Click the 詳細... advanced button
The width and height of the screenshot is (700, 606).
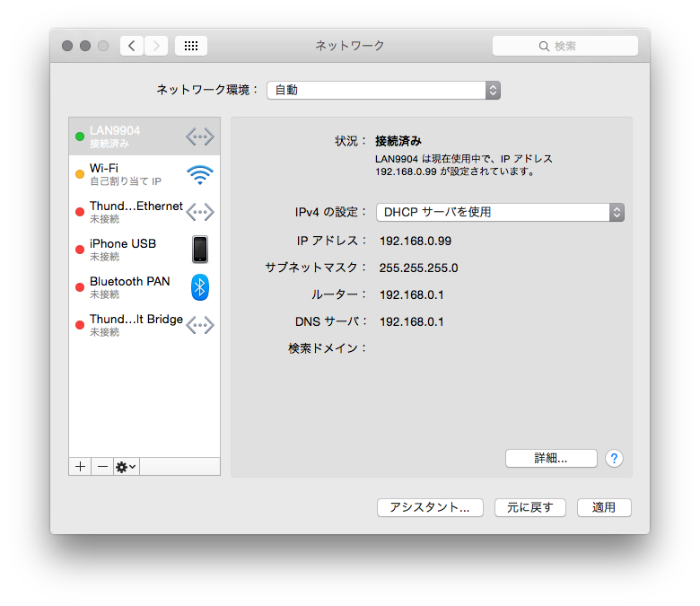(x=551, y=458)
